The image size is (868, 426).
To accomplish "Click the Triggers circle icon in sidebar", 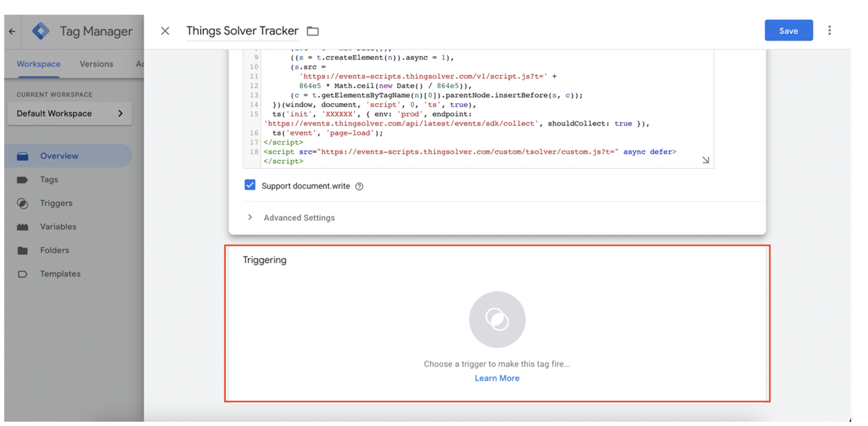I will (x=22, y=204).
